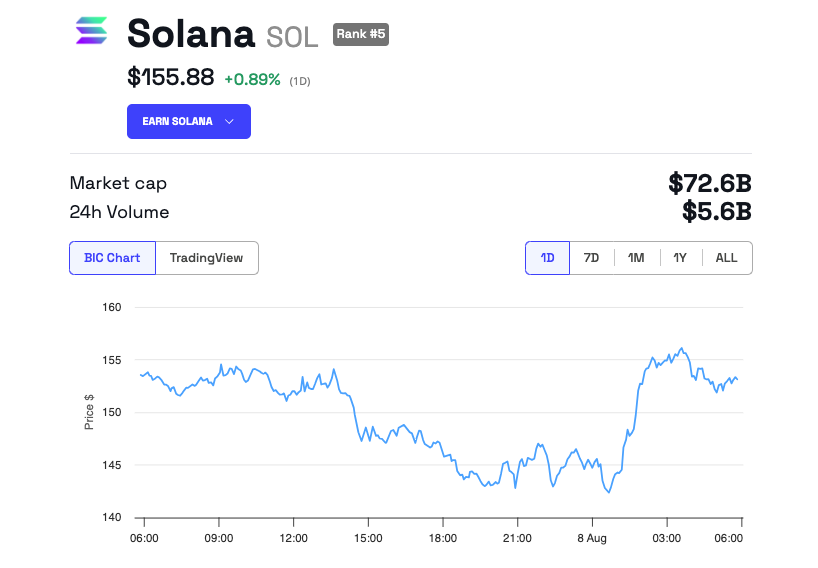Image resolution: width=818 pixels, height=568 pixels.
Task: Switch to the TradingView tab
Action: click(206, 258)
